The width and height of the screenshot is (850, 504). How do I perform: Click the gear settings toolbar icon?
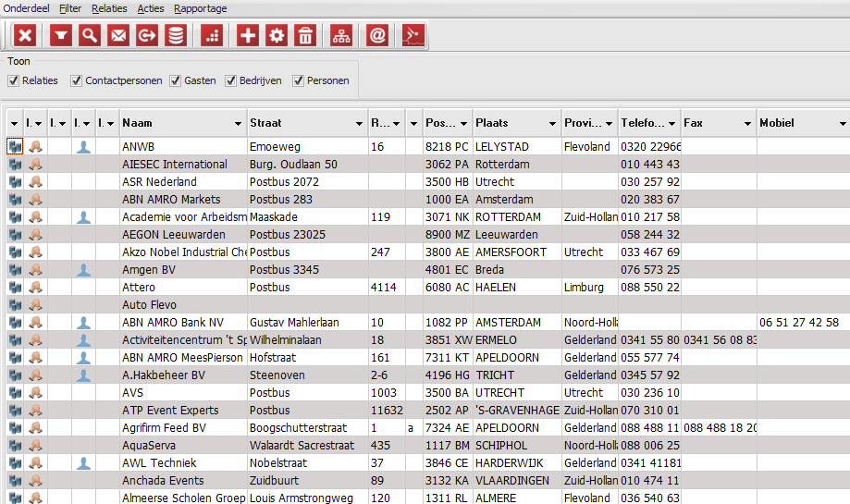point(277,36)
